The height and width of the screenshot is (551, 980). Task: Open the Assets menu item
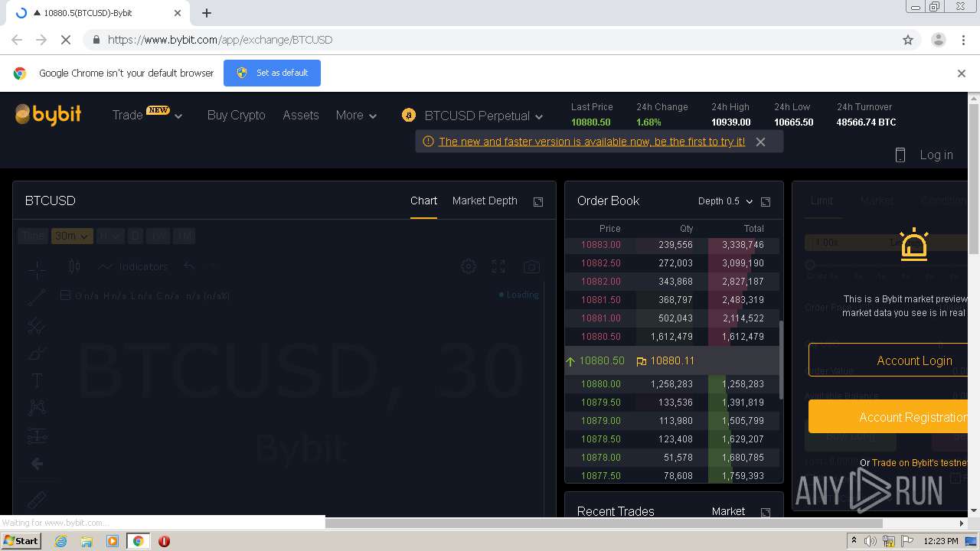coord(300,116)
